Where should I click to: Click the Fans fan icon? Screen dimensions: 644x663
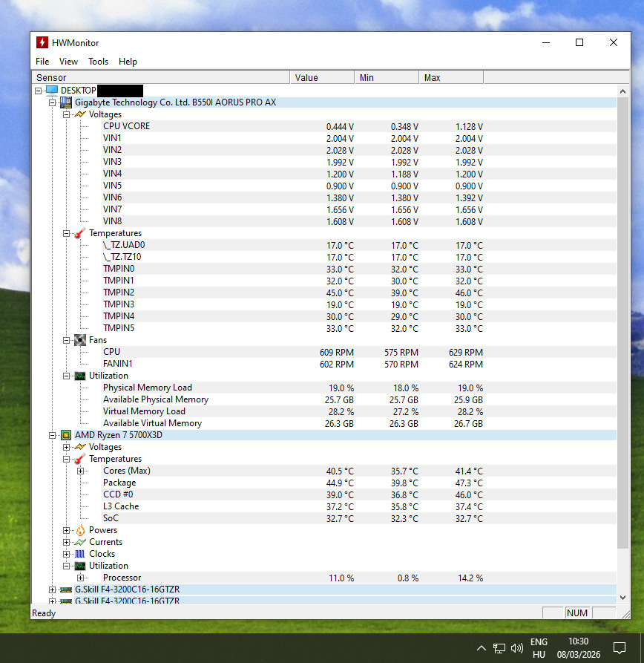pos(80,340)
